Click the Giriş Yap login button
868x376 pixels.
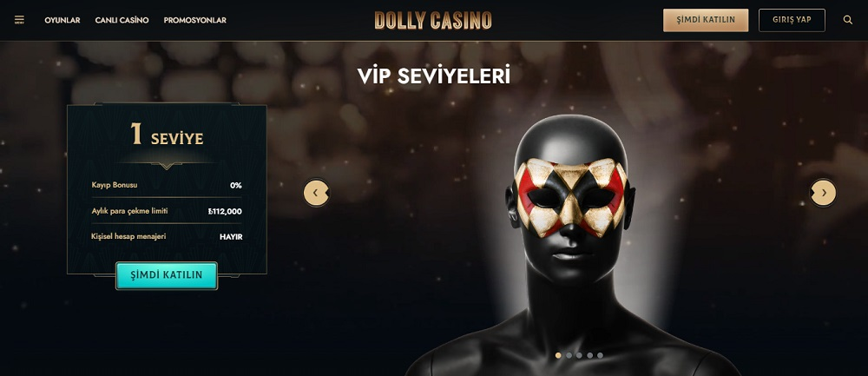click(792, 20)
